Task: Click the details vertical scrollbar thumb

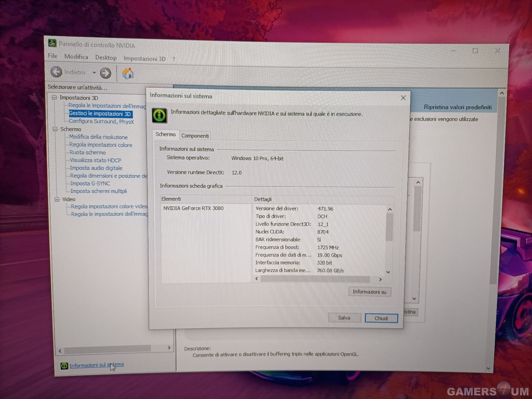Action: click(x=389, y=227)
